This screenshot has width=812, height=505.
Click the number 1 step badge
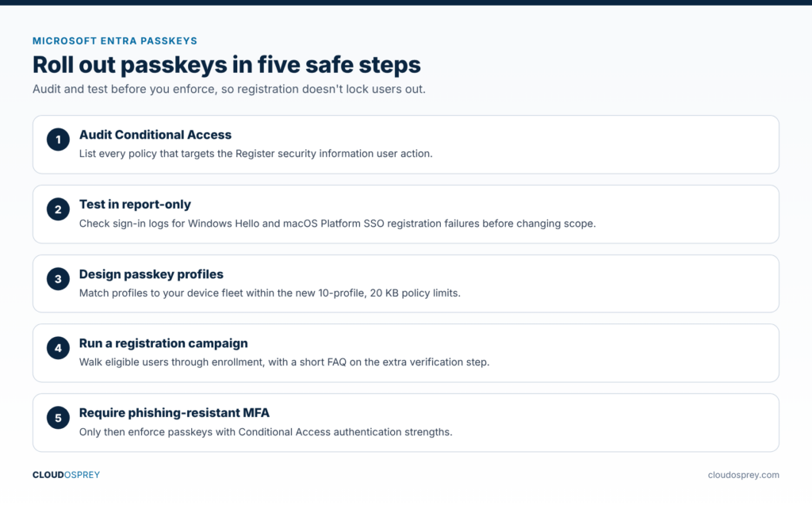pos(58,140)
